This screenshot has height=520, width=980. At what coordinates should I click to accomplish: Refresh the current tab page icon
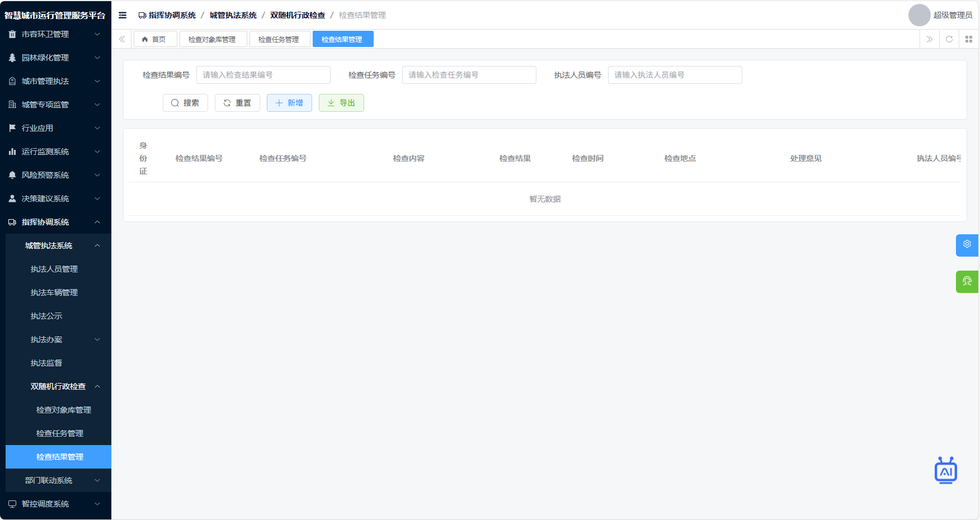coord(949,39)
